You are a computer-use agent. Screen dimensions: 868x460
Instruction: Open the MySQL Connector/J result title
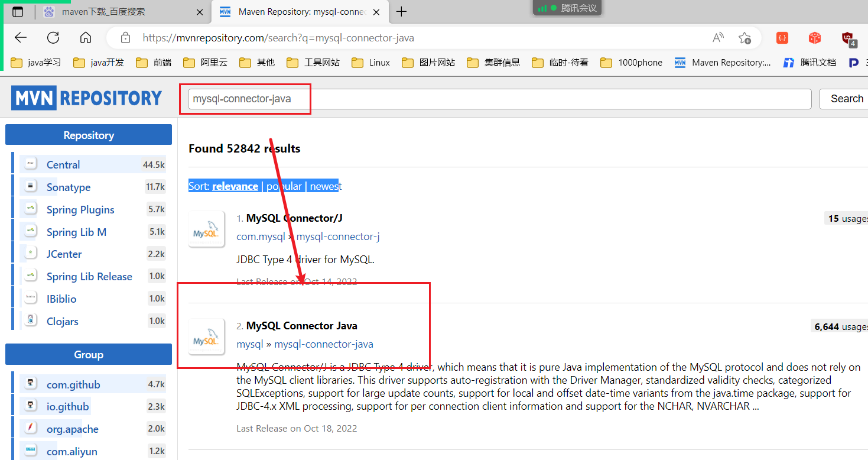pos(294,218)
